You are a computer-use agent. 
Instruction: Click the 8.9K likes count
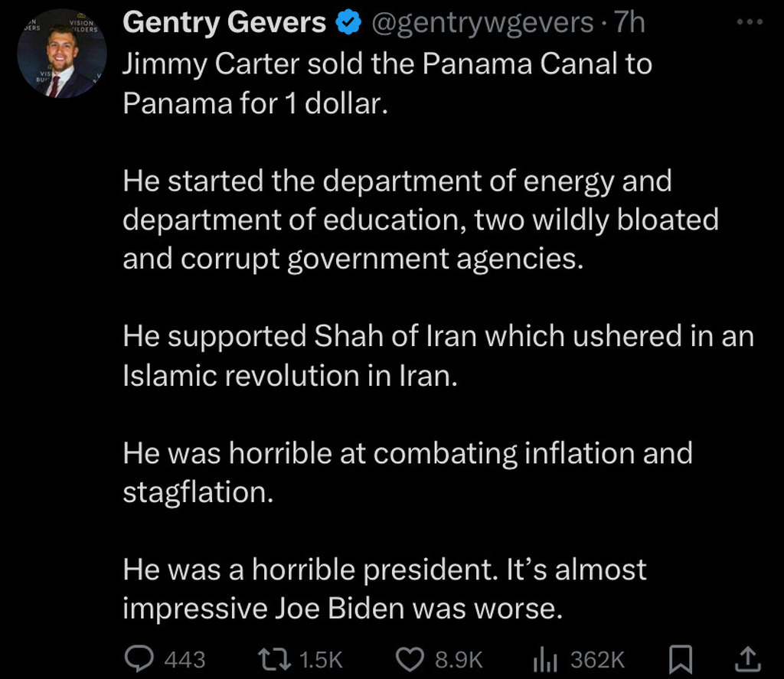coord(459,658)
